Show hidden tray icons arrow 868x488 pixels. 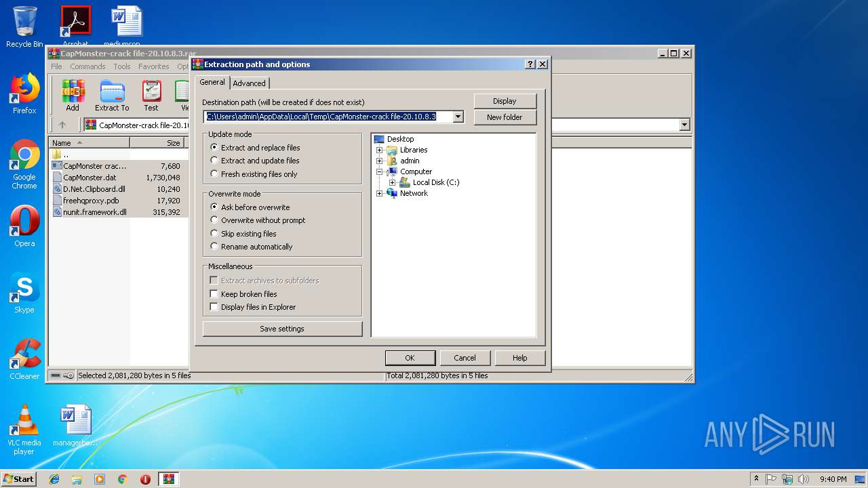[x=756, y=479]
